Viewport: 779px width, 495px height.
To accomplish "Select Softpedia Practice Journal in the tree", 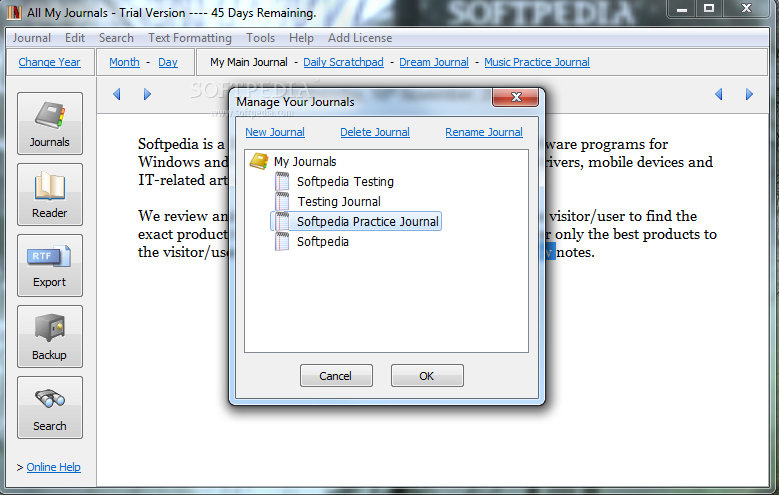I will pyautogui.click(x=368, y=221).
